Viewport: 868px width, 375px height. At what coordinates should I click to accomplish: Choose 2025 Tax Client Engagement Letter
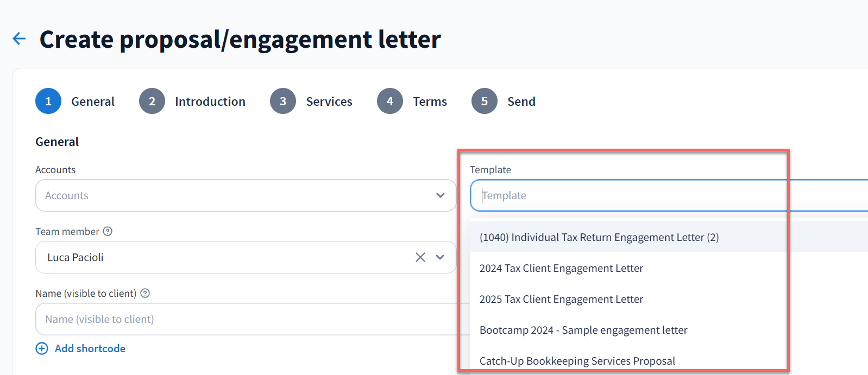(561, 299)
